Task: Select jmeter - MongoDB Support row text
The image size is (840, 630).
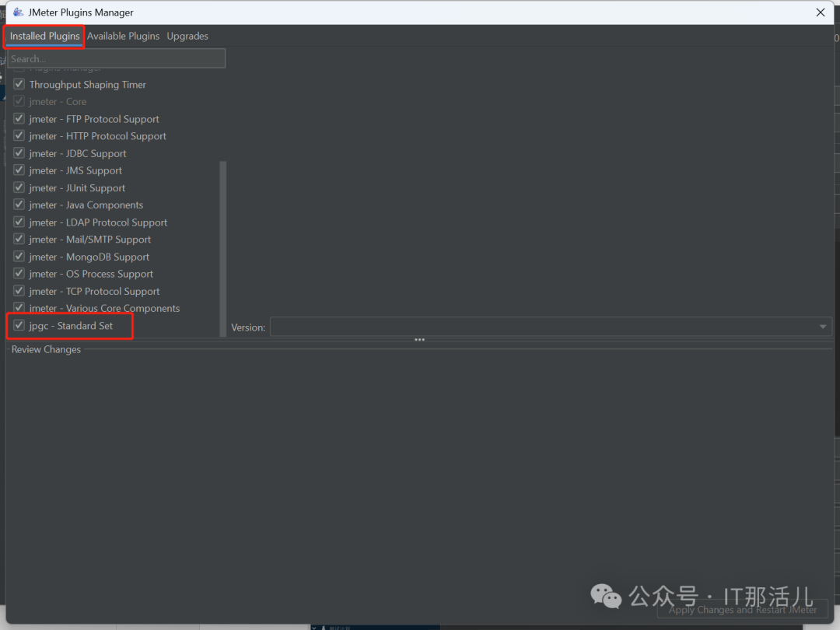Action: coord(89,257)
